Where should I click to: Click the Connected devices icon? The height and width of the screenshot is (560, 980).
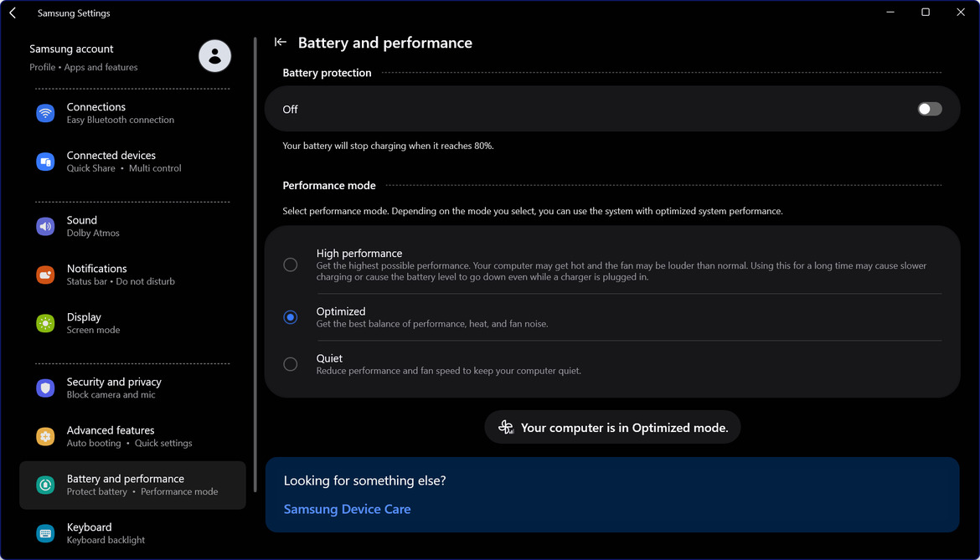(x=45, y=162)
